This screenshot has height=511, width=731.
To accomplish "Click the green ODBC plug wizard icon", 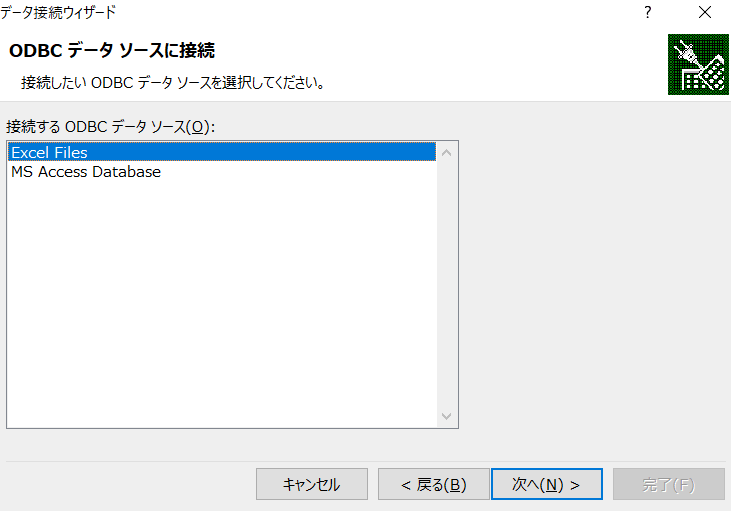I will pos(697,65).
